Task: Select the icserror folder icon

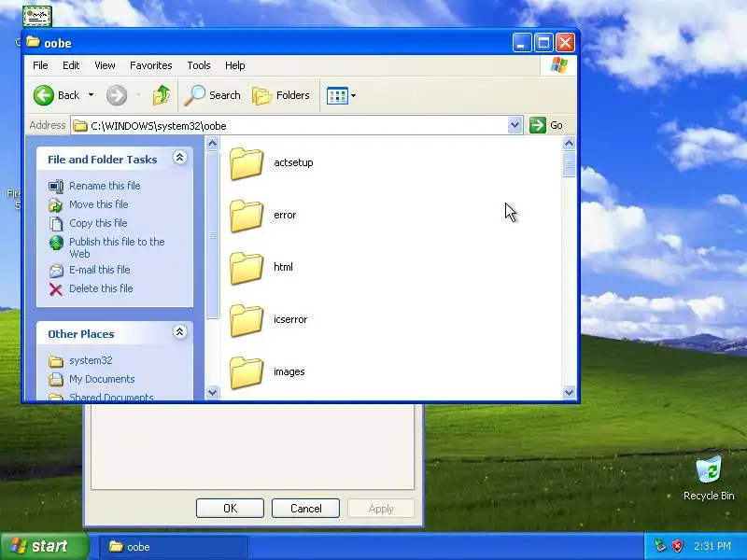Action: [247, 320]
